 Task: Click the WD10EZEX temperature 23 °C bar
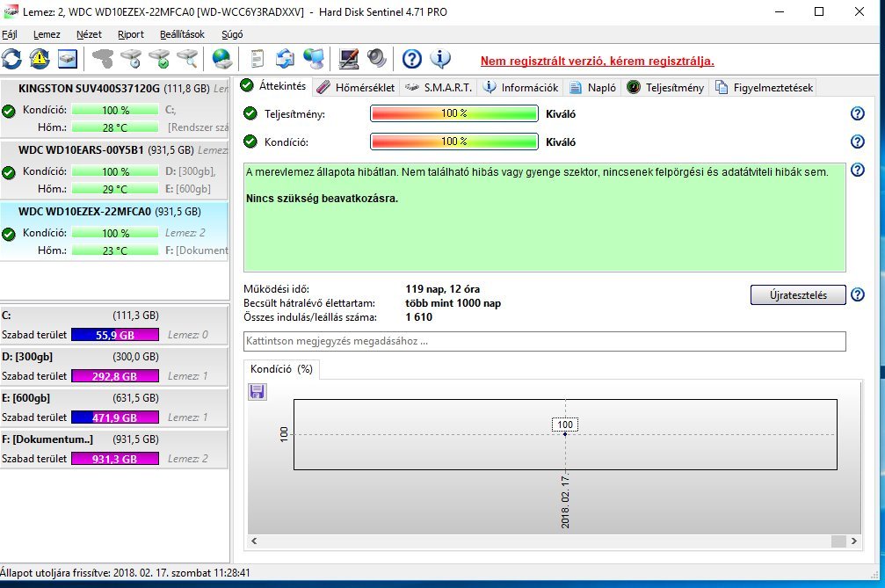pos(115,250)
